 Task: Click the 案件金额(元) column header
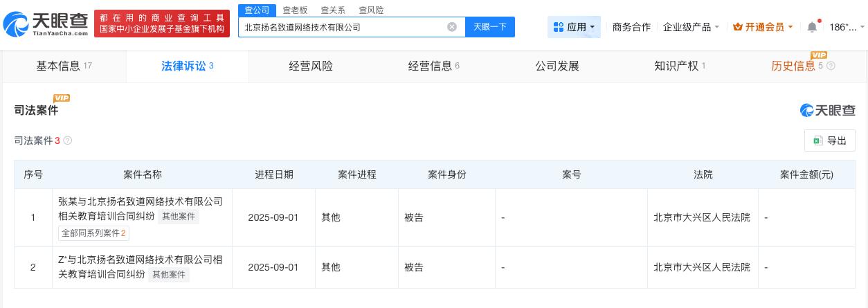point(806,174)
